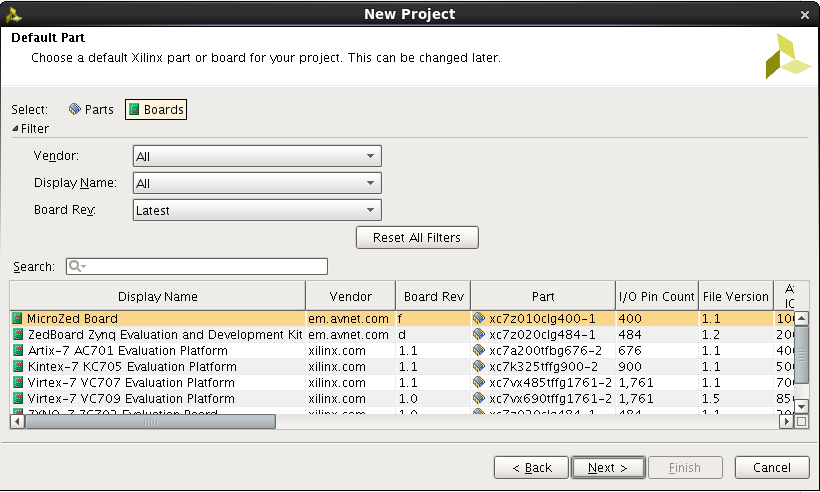Sort by Board Rev column header
Viewport: 820px width, 492px height.
[434, 296]
